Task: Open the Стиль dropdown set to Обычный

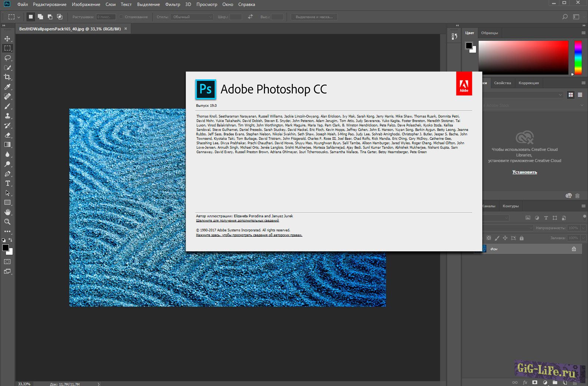Action: 192,17
